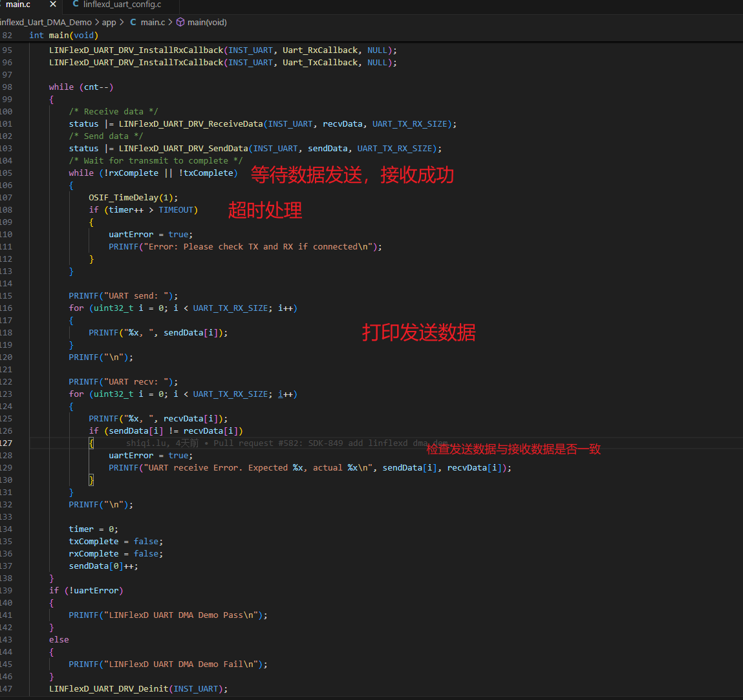The height and width of the screenshot is (700, 743).
Task: Click the sendData[0]++ statement
Action: pos(103,566)
